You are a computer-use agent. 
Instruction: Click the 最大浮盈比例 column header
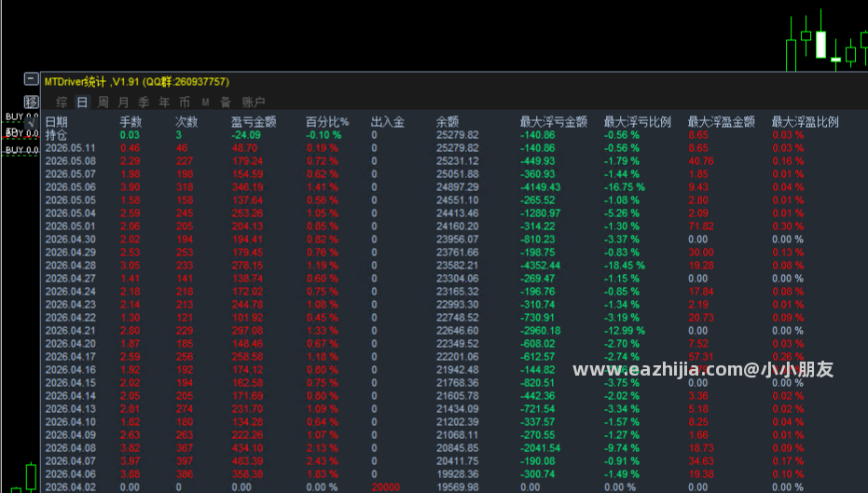[806, 122]
